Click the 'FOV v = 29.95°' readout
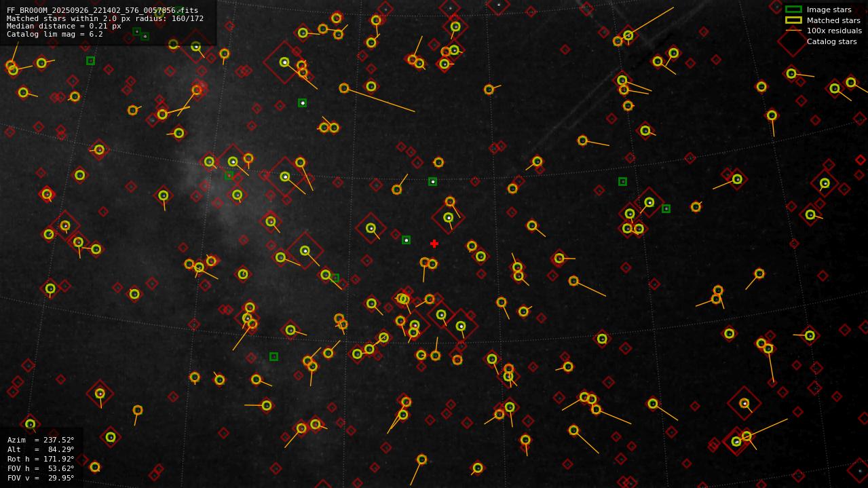The width and height of the screenshot is (868, 488). pyautogui.click(x=41, y=478)
